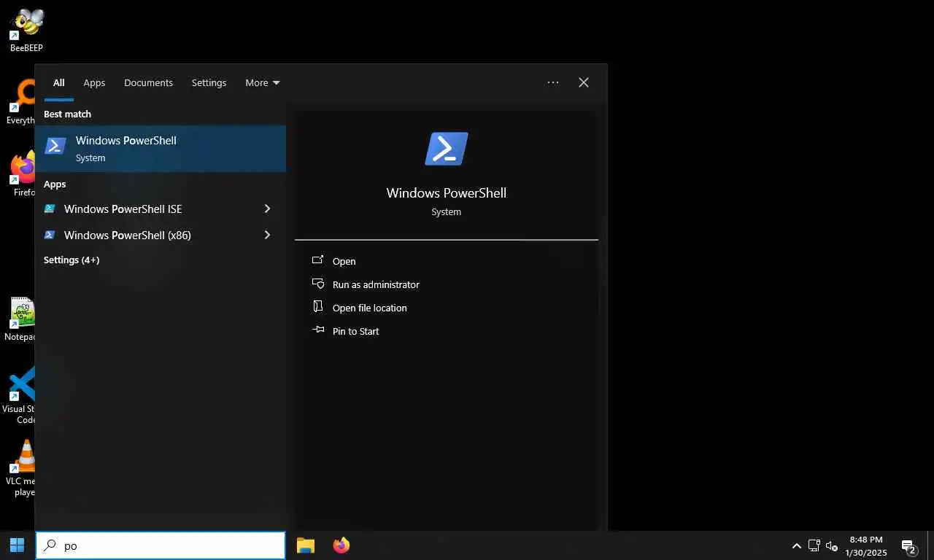Screen dimensions: 934x560
Task: Click the 'Windows PowerShell' title in preview pane
Action: pyautogui.click(x=447, y=192)
